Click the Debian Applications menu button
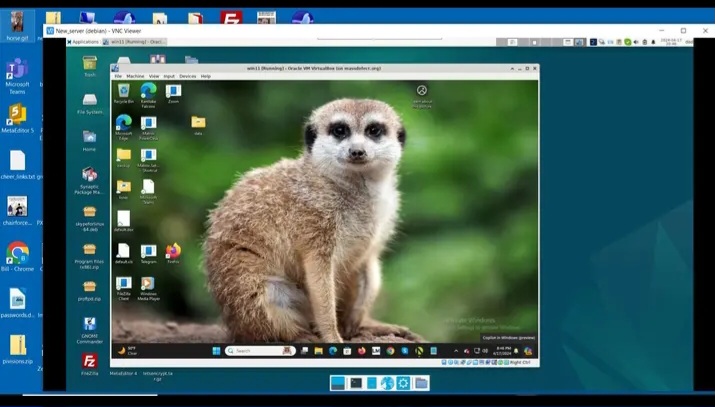The height and width of the screenshot is (407, 715). point(83,42)
